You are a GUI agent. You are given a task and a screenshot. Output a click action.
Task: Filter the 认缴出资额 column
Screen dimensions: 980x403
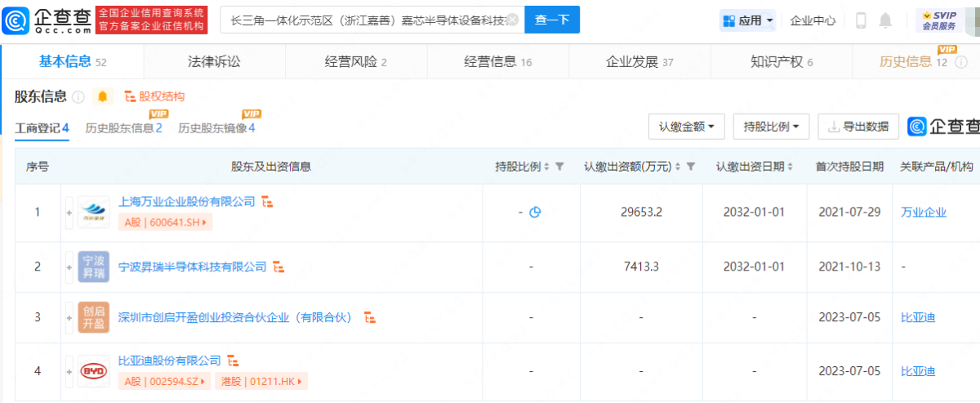point(691,167)
